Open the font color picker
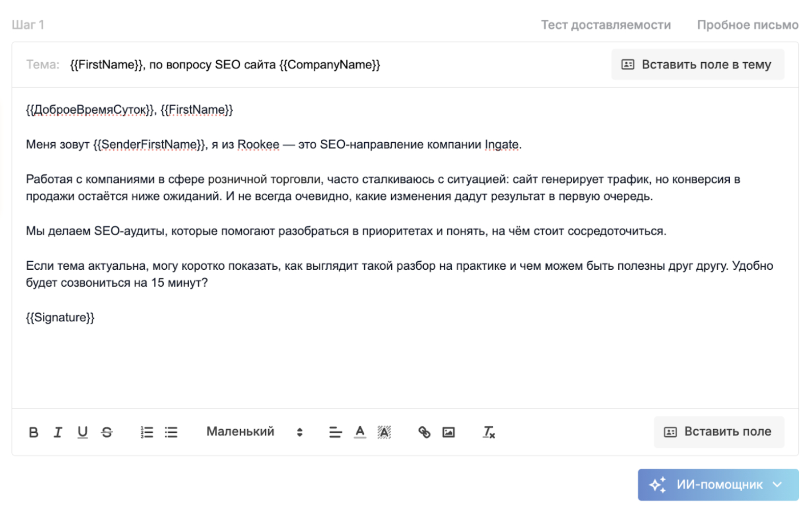 360,432
